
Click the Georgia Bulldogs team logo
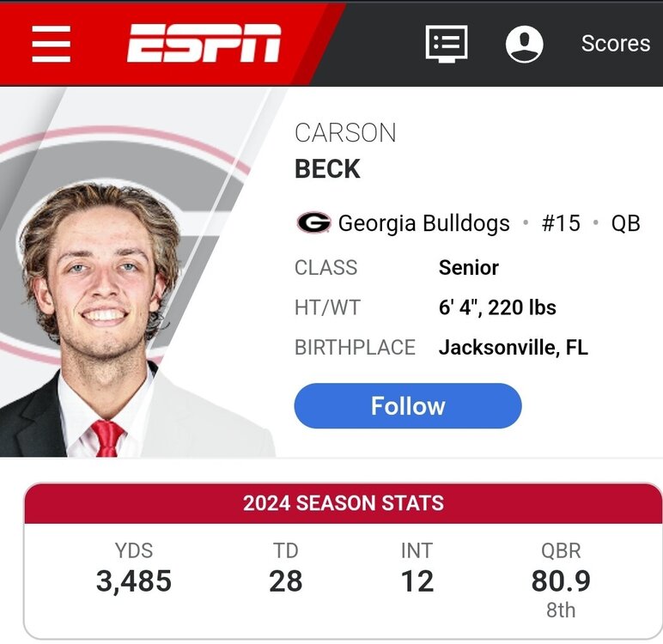click(x=313, y=223)
